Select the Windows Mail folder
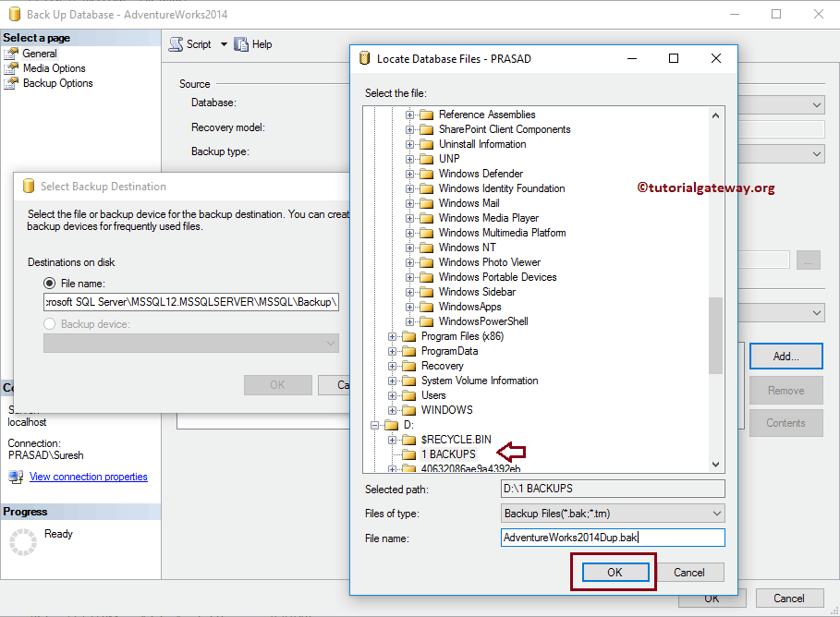Screen dimensions: 840x617 click(469, 203)
